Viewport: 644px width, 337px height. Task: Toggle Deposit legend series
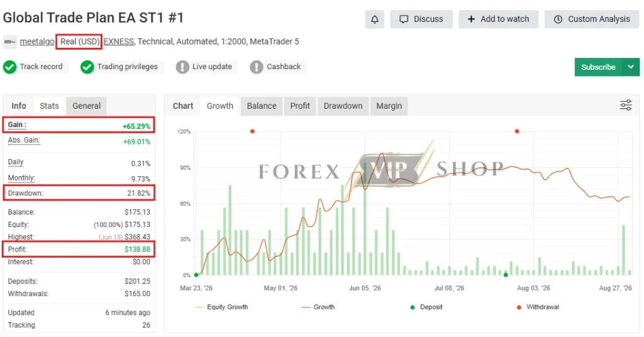426,307
